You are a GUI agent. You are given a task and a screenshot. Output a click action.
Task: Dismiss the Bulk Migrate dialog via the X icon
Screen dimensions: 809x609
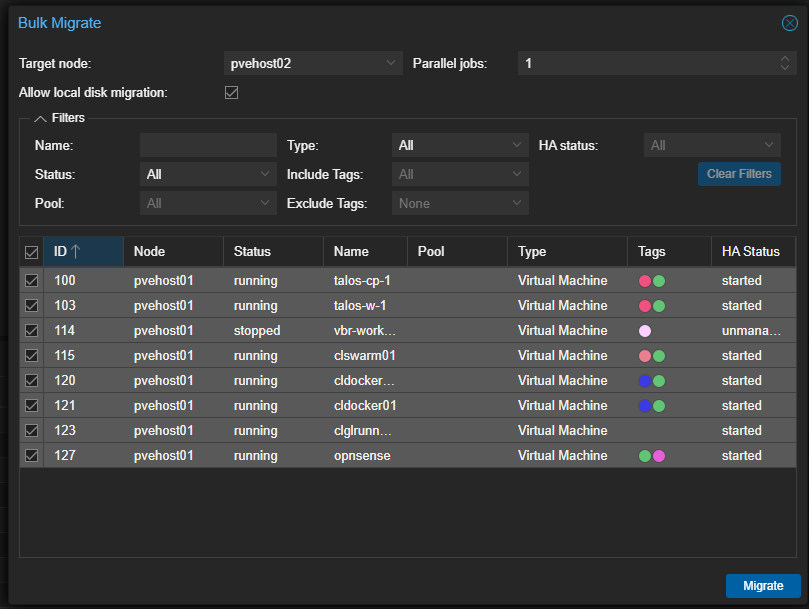click(789, 23)
